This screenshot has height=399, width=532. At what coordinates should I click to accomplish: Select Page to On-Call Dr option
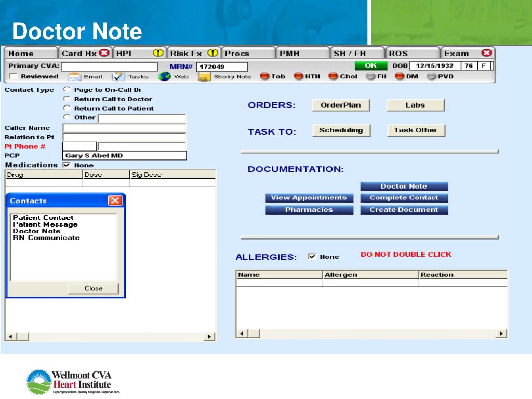pos(66,90)
